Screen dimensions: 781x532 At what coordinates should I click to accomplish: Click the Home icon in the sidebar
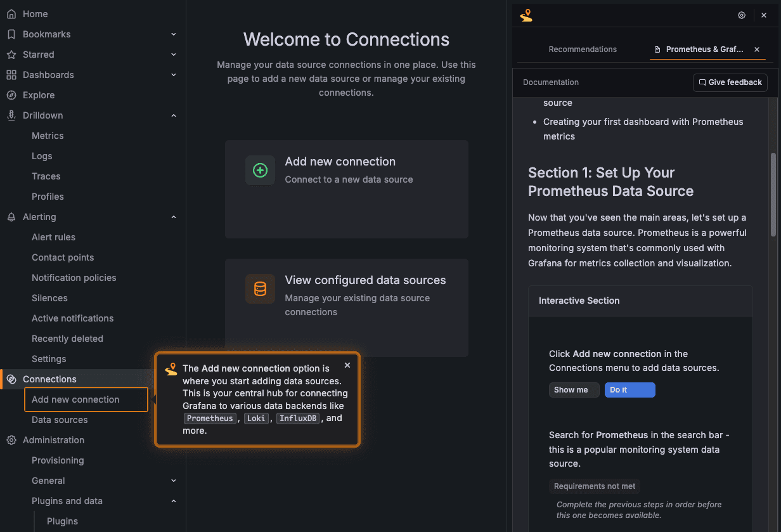[x=13, y=13]
